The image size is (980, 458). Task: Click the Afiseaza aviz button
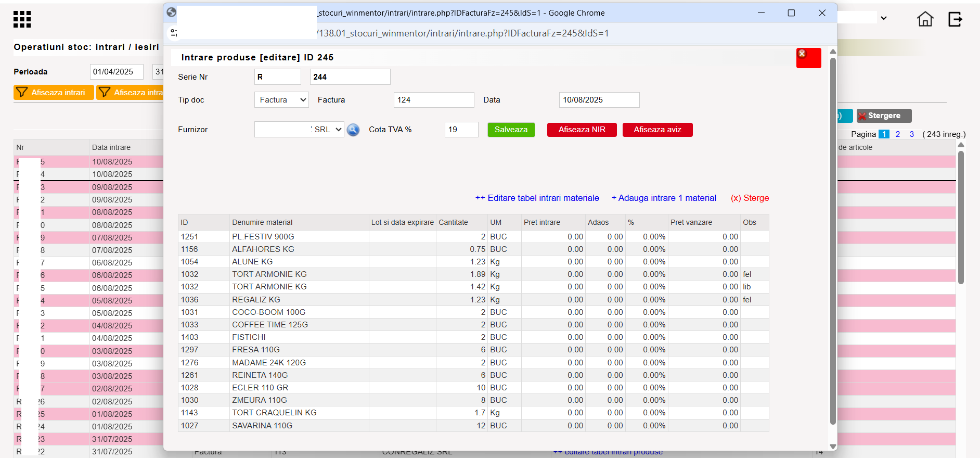(x=657, y=130)
